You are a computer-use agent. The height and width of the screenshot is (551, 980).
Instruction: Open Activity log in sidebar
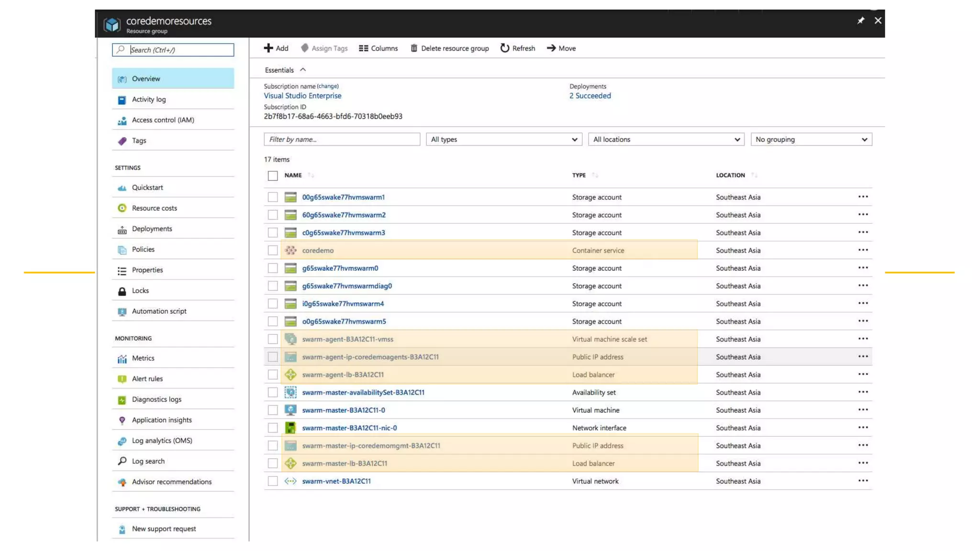[149, 99]
